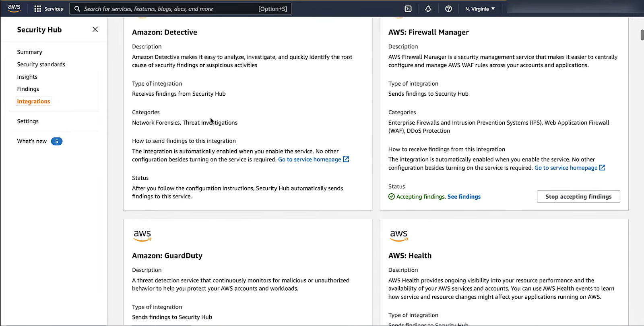Click the search magnifier icon
Image resolution: width=644 pixels, height=326 pixels.
(x=77, y=9)
